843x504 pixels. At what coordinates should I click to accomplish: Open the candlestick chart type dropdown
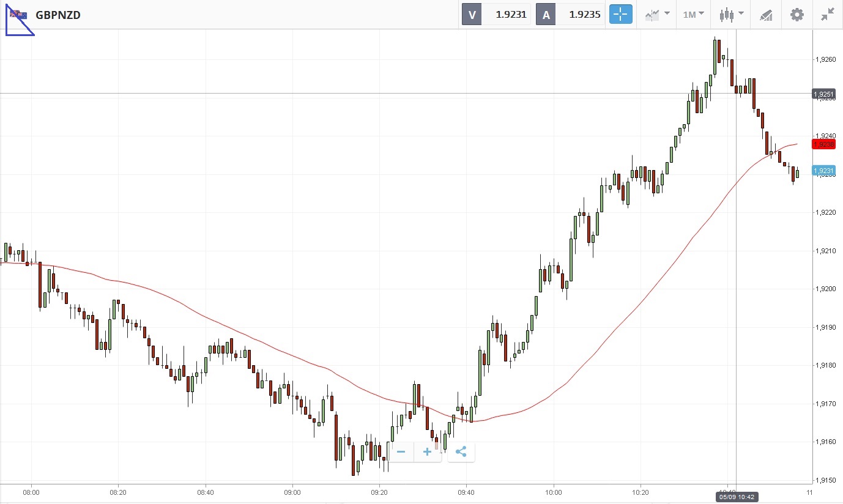pyautogui.click(x=731, y=15)
